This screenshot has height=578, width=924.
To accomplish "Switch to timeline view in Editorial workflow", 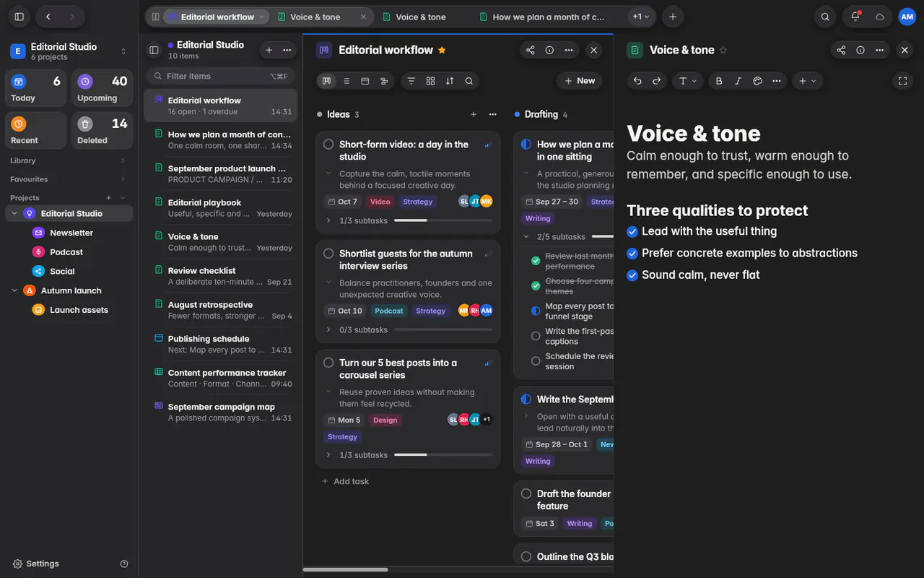I will point(384,81).
